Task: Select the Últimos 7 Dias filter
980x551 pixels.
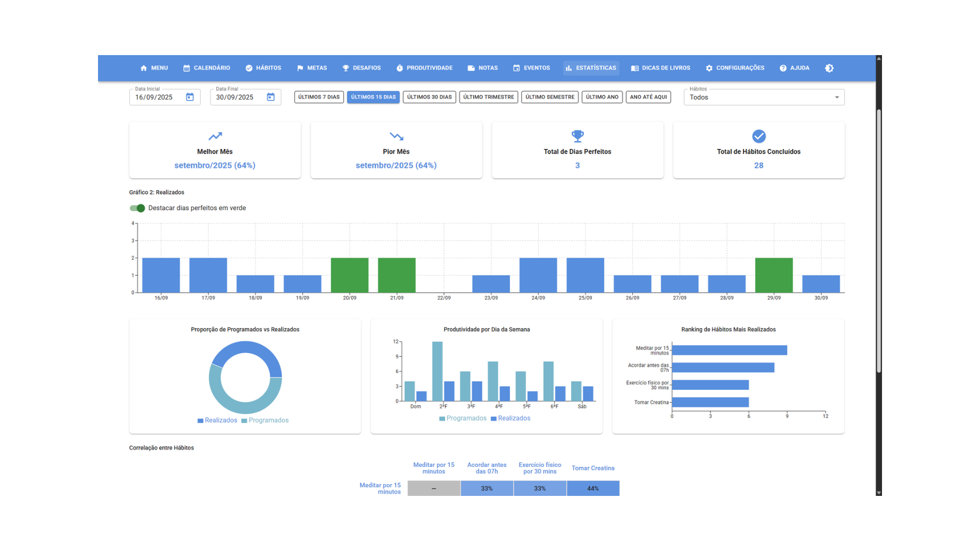Action: click(x=319, y=97)
